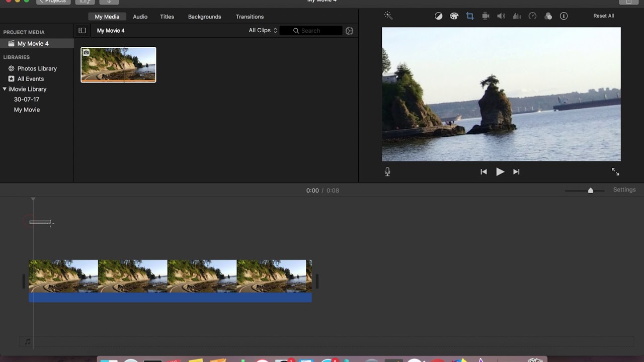Open the speed adjustment tool
The image size is (644, 362).
[532, 16]
